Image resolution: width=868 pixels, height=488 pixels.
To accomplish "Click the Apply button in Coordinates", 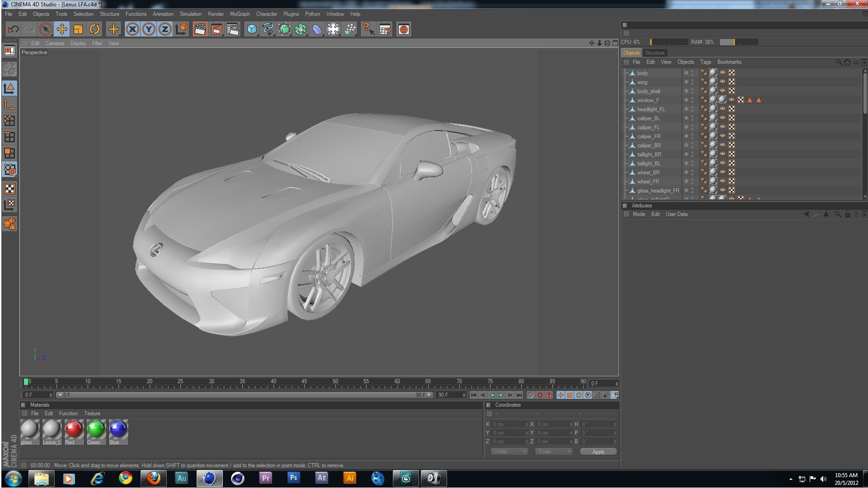I will point(598,451).
